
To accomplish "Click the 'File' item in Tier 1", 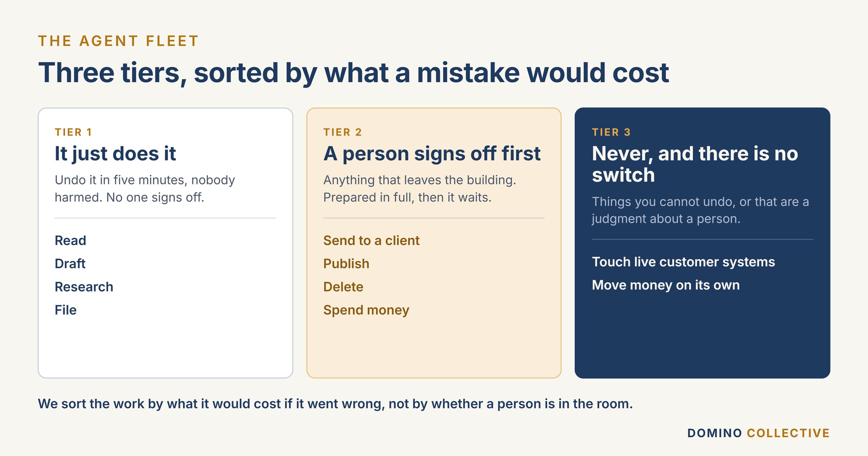I will (x=65, y=310).
